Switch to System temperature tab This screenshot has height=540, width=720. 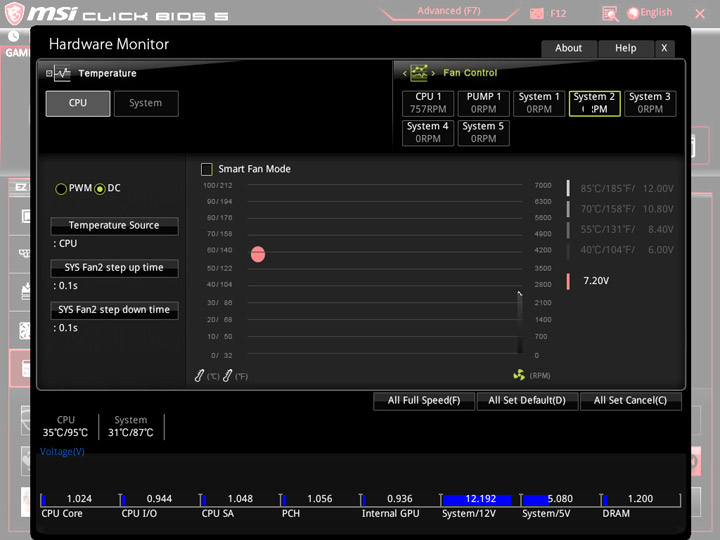146,103
